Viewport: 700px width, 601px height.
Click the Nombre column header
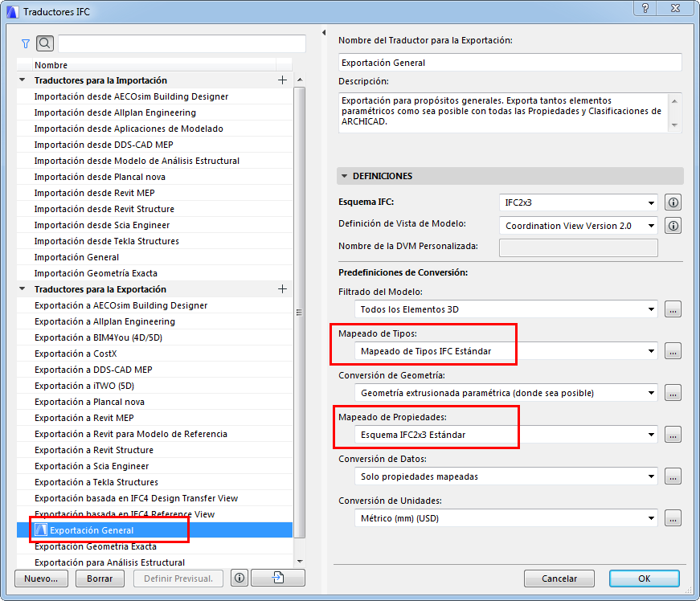tap(154, 65)
